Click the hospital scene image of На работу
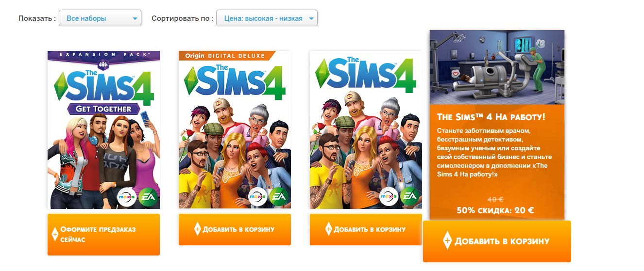Screen dimensions: 644x271 pos(497,67)
